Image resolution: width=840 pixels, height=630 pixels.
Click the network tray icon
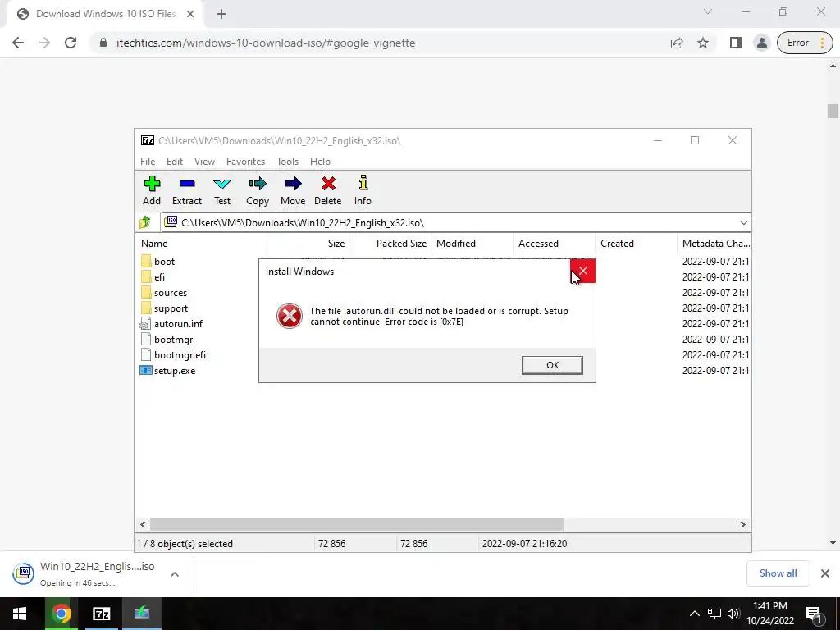714,614
